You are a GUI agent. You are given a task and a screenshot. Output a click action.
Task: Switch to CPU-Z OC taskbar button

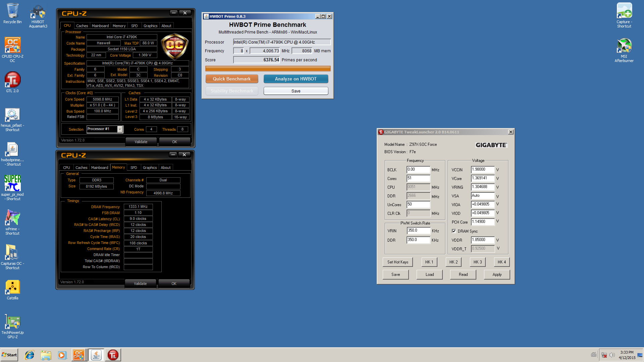pyautogui.click(x=79, y=355)
